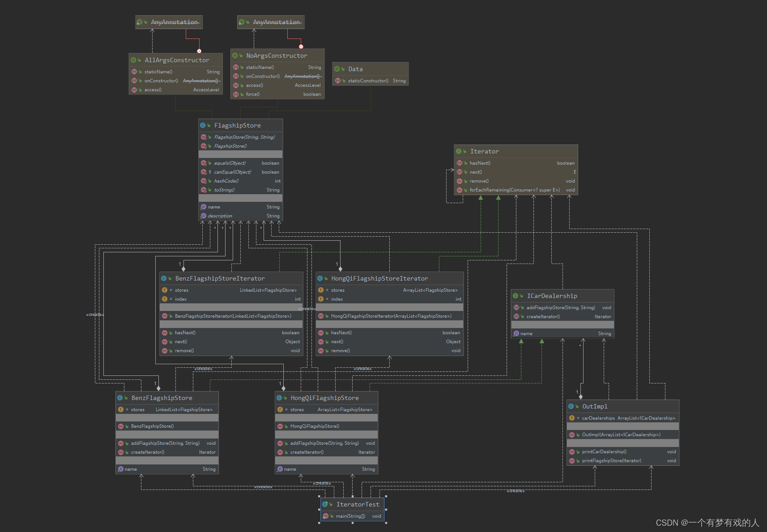Click the method icon beside staticConstructor() in Data
The width and height of the screenshot is (767, 532).
(337, 81)
